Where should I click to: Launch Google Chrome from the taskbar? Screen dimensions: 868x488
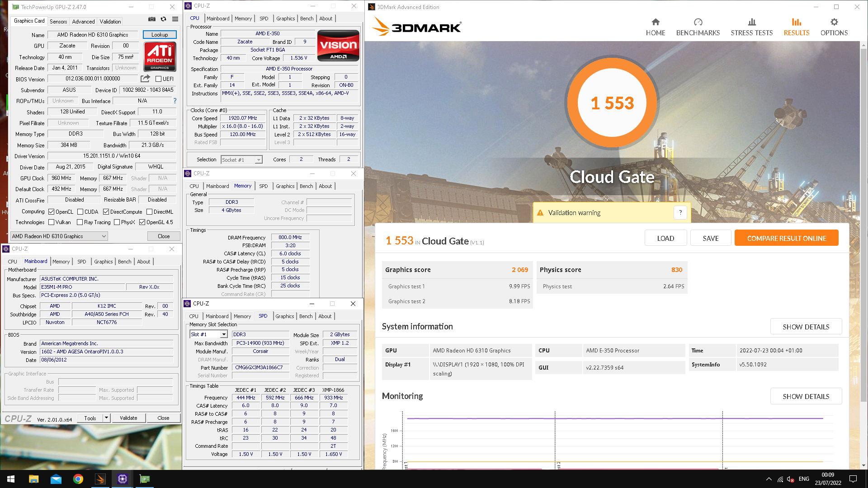coord(78,479)
